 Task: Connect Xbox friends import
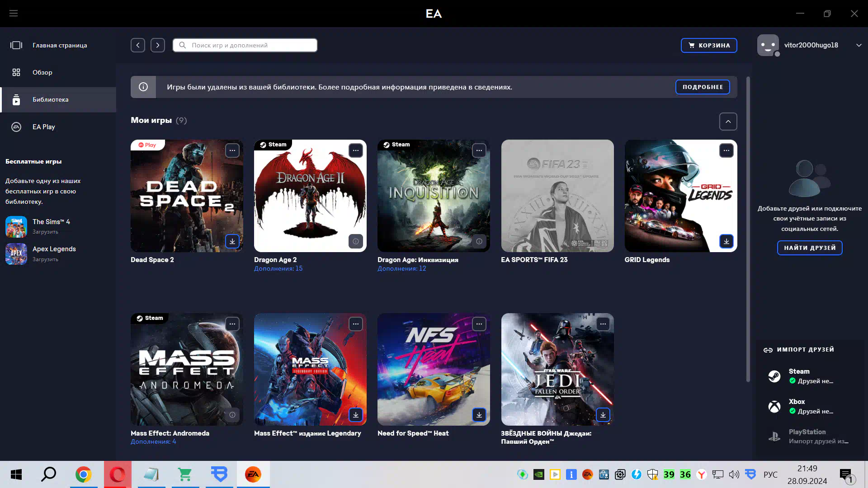pyautogui.click(x=809, y=406)
